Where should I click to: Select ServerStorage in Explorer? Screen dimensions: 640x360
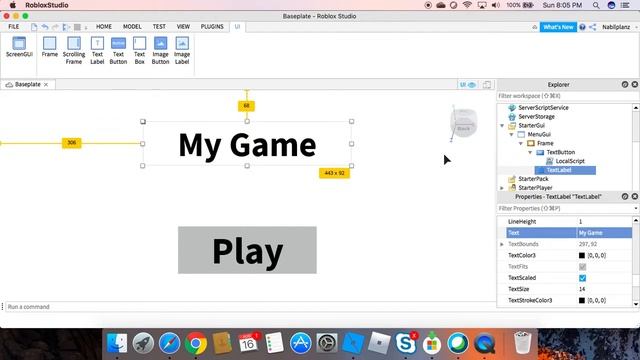coord(536,117)
